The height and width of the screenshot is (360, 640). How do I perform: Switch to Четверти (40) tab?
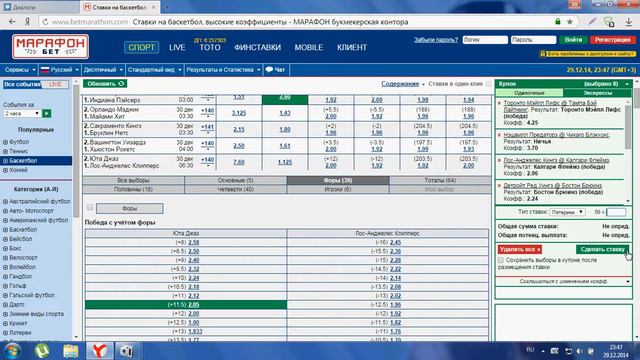point(236,189)
